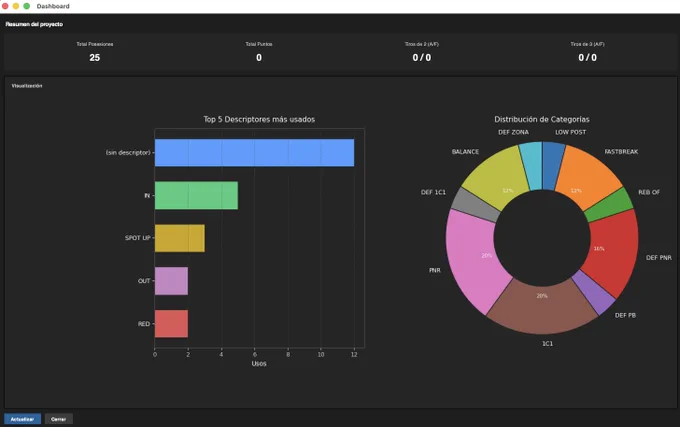Click the 'Visualización' section label

coord(27,86)
